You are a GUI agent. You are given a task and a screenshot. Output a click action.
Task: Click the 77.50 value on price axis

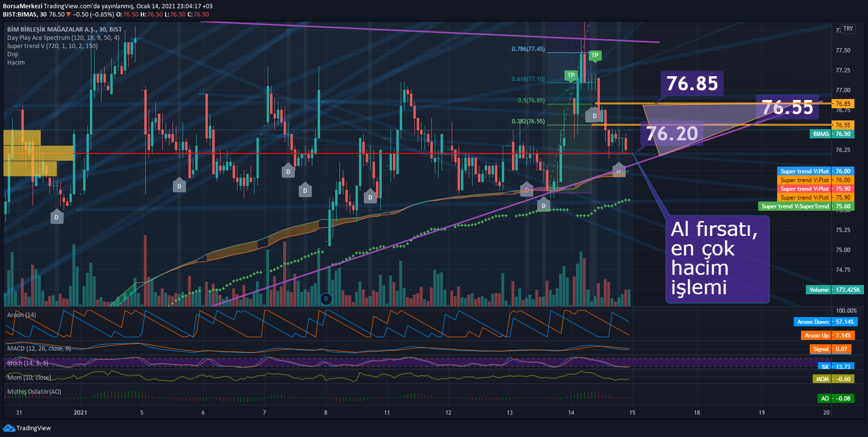click(x=843, y=50)
